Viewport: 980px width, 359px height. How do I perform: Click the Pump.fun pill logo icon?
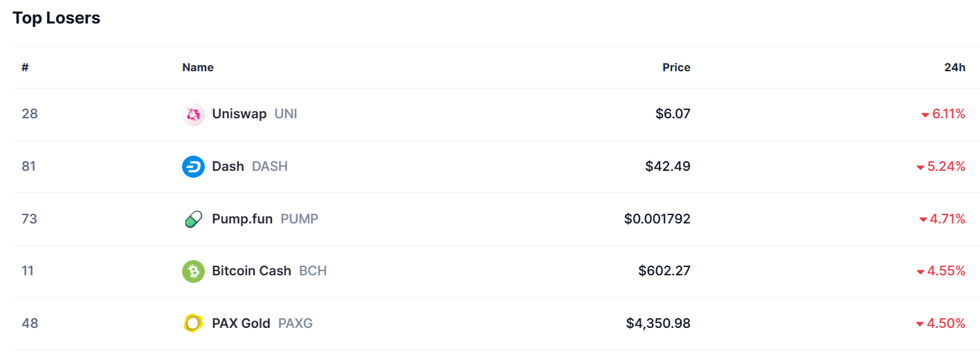193,219
